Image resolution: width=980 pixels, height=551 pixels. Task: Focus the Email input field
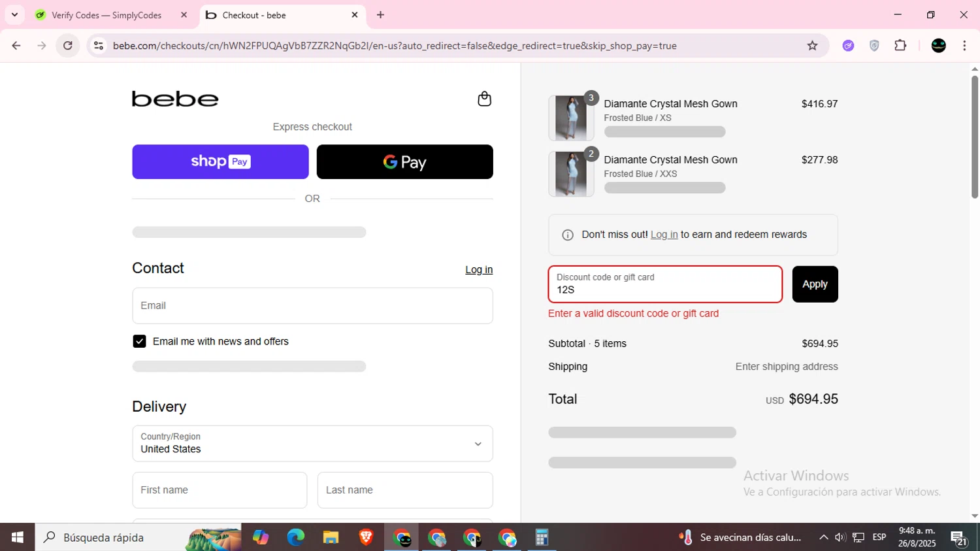[x=312, y=306]
